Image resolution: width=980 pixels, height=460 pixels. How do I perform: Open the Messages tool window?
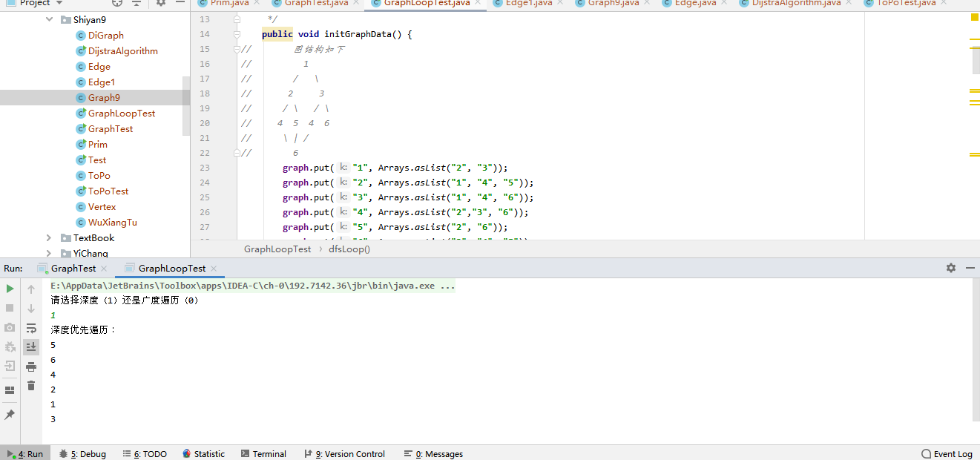(x=433, y=453)
